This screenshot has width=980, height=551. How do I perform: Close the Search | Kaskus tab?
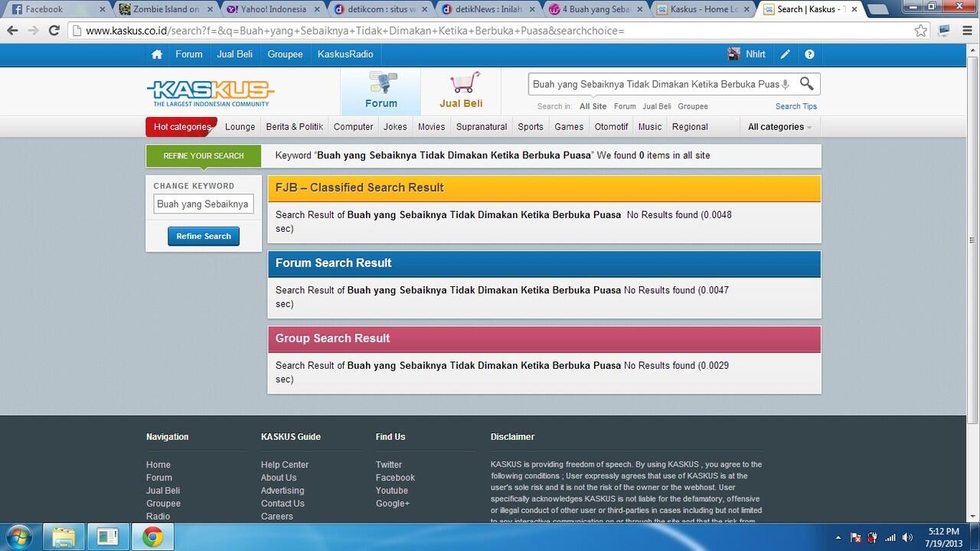tap(854, 9)
